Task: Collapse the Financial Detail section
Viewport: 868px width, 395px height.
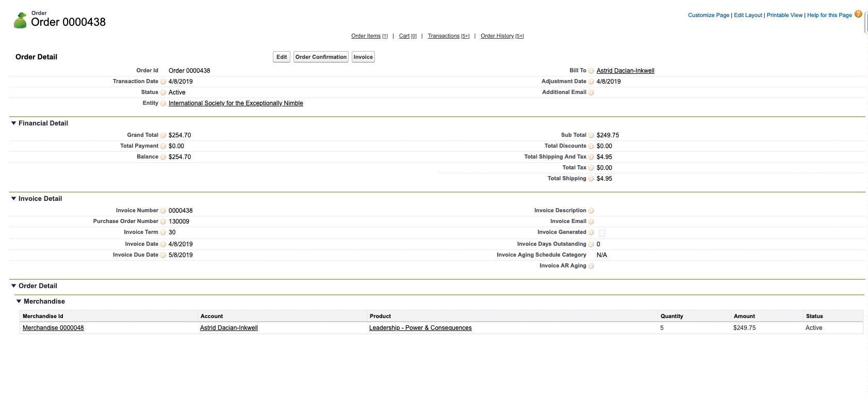Action: point(14,123)
